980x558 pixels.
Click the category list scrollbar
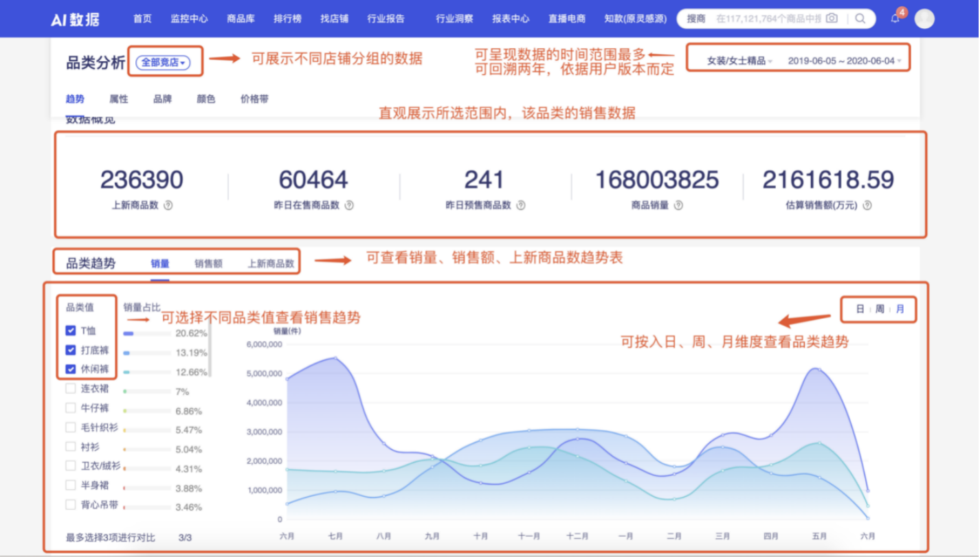coord(210,349)
